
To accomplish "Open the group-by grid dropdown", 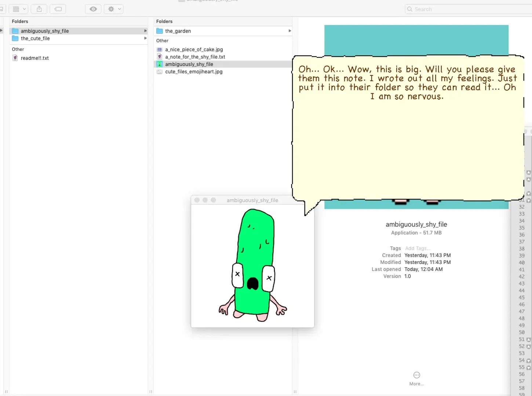I will click(18, 9).
